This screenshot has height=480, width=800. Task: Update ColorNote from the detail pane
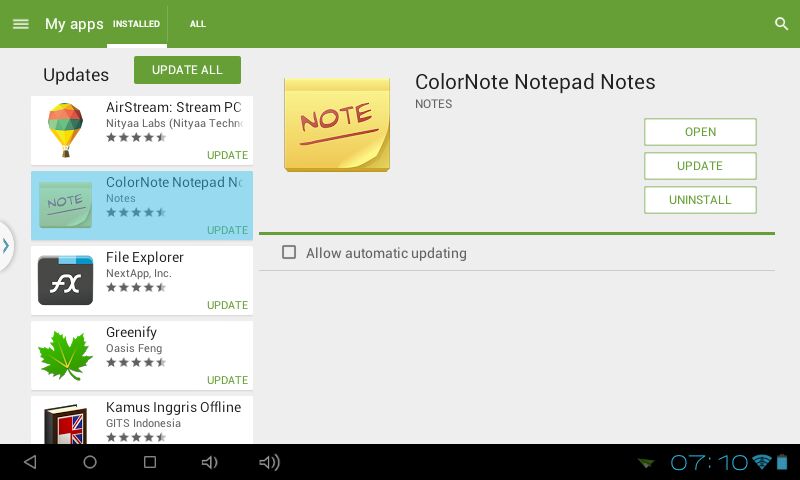tap(700, 166)
